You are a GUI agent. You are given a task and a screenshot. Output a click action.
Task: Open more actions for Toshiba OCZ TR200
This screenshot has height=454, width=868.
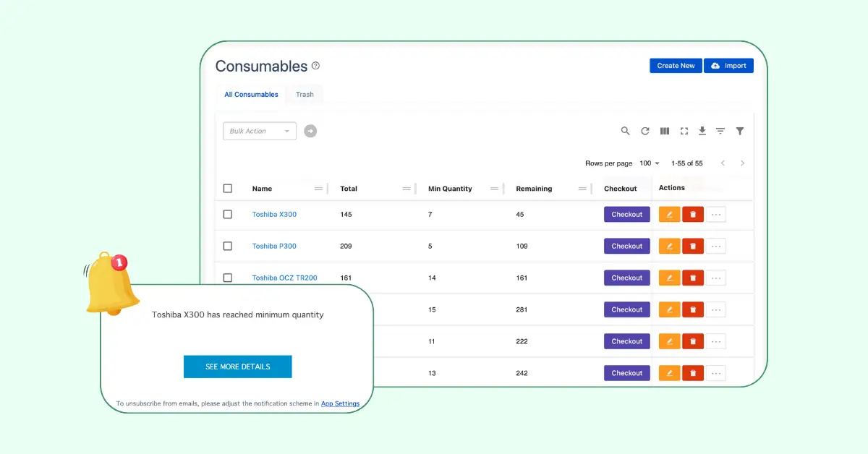(x=716, y=278)
